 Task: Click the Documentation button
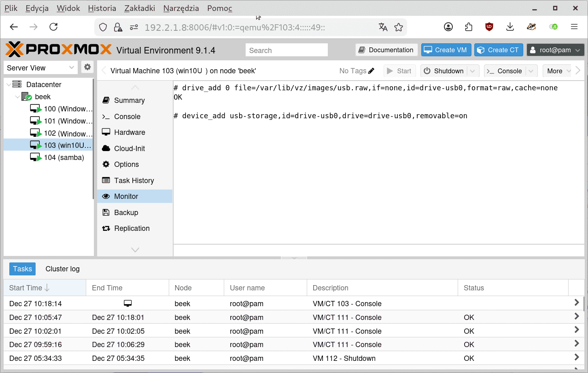click(386, 50)
